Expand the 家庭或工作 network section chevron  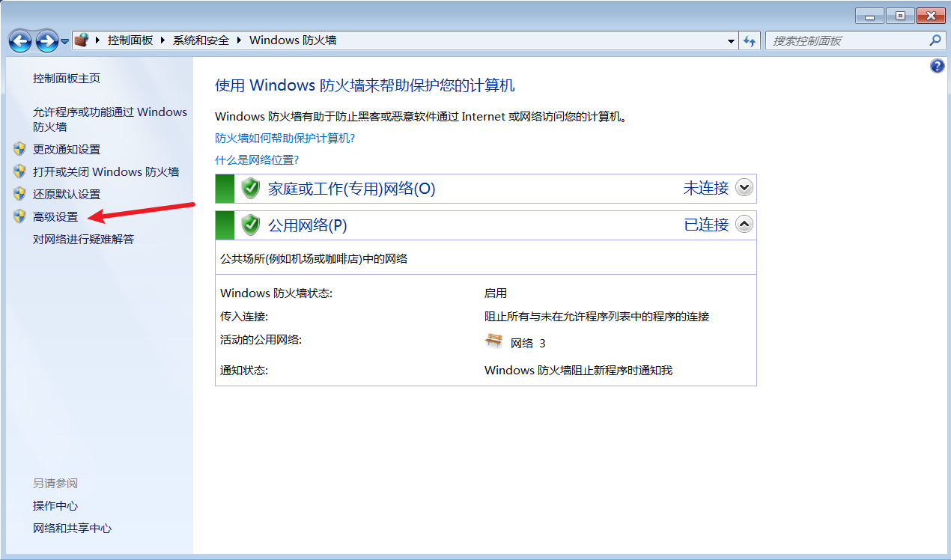(744, 187)
